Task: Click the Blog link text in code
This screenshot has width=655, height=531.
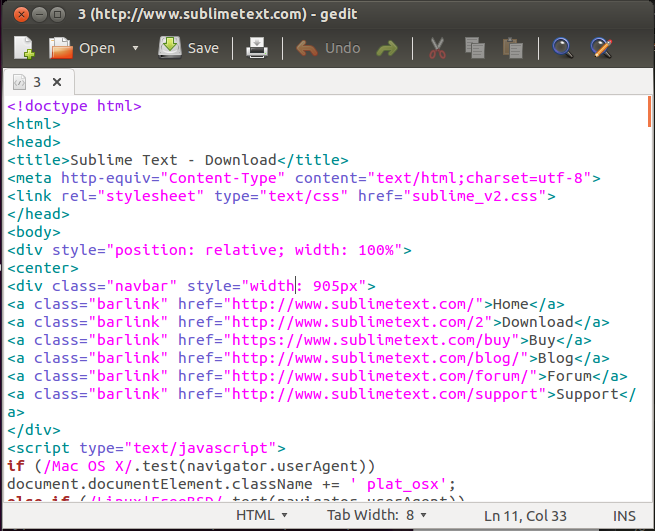Action: [556, 358]
